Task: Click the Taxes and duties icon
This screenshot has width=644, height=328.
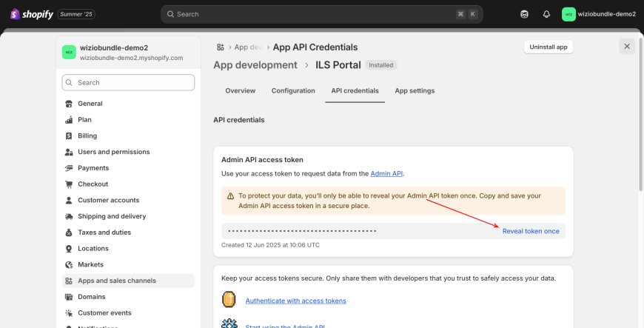Action: (69, 232)
